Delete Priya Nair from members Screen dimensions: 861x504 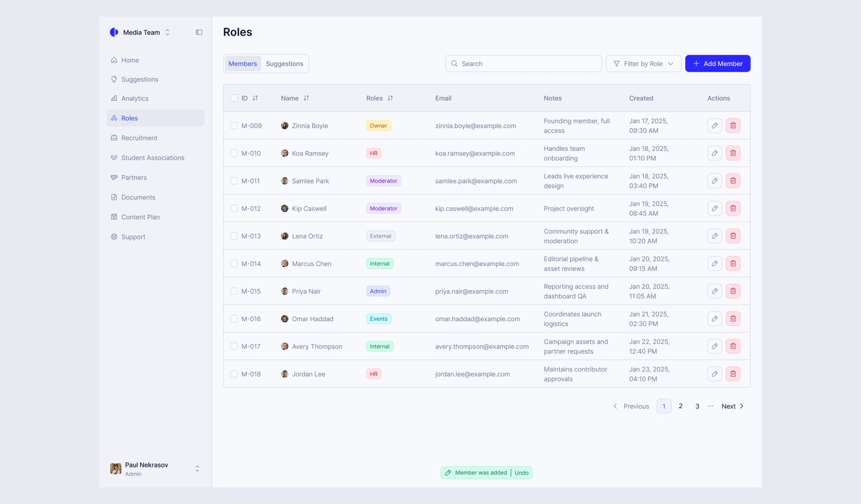[x=733, y=291]
